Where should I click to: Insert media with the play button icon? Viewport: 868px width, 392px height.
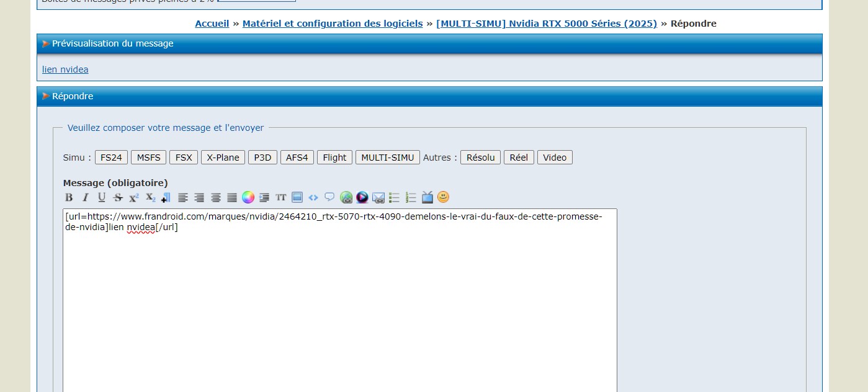pyautogui.click(x=362, y=197)
